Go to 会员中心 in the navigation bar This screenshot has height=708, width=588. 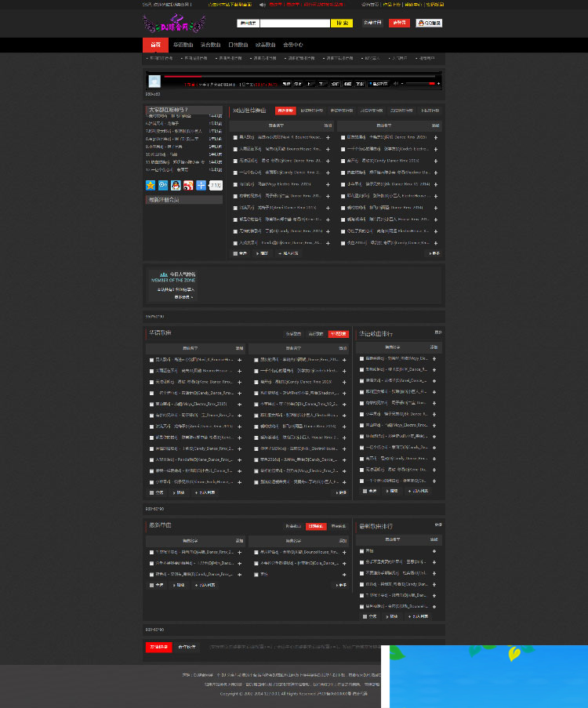pos(292,45)
